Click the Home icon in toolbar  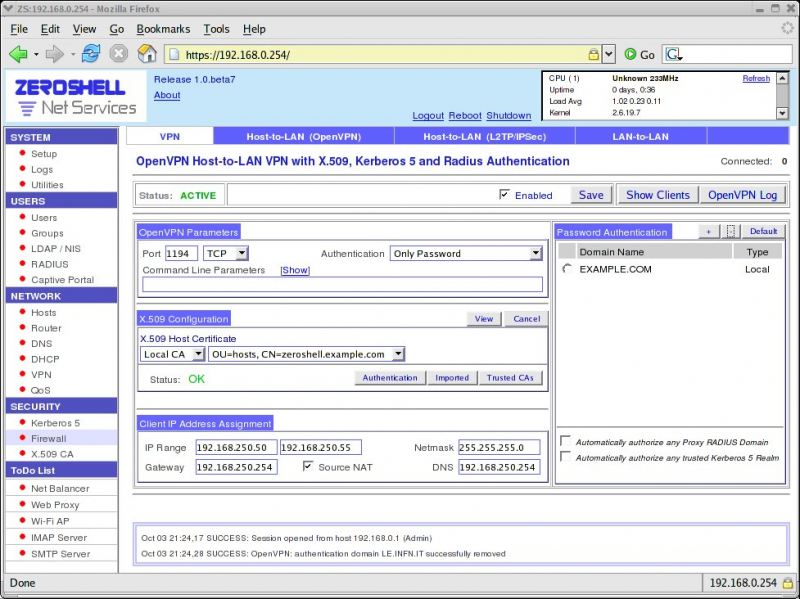147,54
